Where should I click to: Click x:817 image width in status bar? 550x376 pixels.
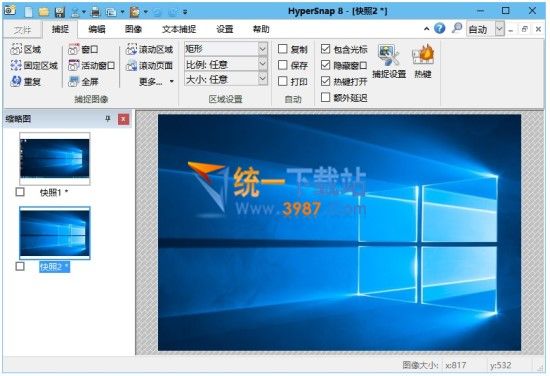456,365
